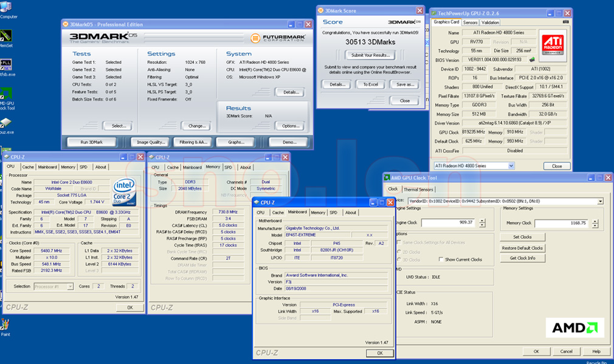Viewport: 614px width, 364px height.
Task: Click the BIOS save chip icon in GPU-Z
Action: [532, 60]
